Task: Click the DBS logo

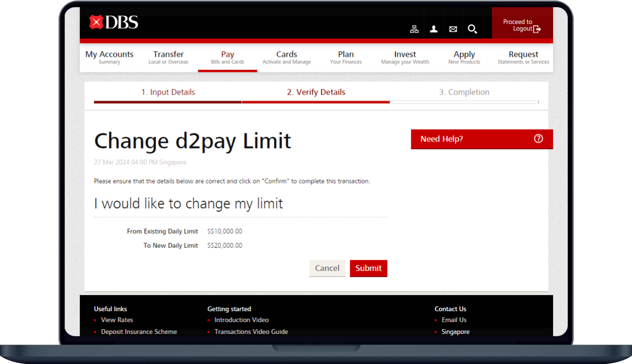Action: 114,22
